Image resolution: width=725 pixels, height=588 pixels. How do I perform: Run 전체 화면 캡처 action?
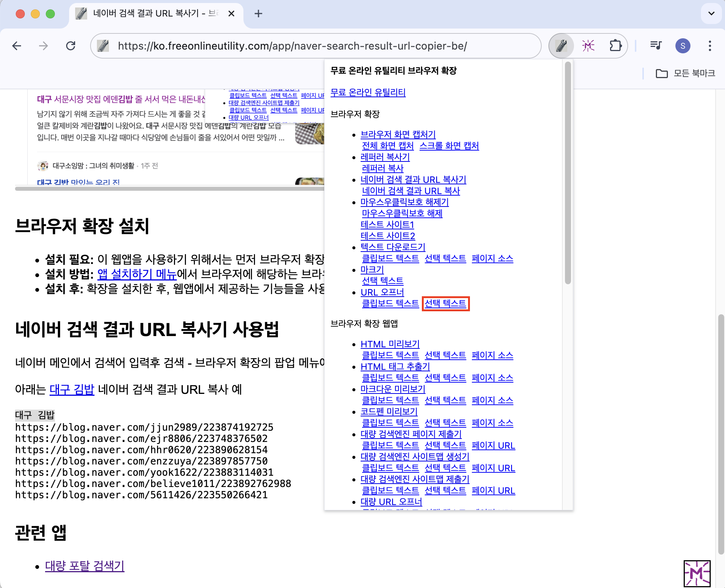[x=388, y=146]
